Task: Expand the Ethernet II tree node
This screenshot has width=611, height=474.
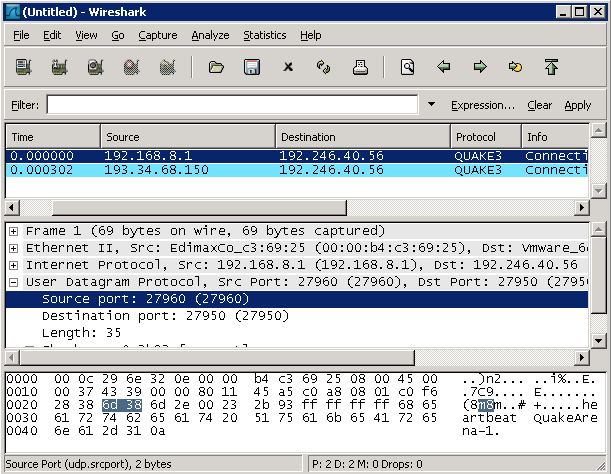Action: [x=14, y=248]
